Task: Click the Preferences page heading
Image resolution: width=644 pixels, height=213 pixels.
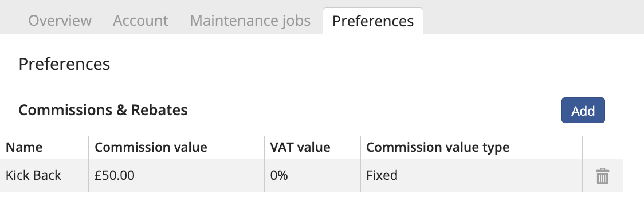Action: (x=65, y=65)
